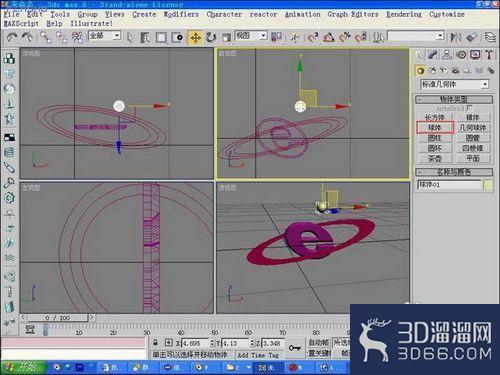Switch to the Create command panel tab
Viewport: 500px width, 375px height.
pos(419,55)
